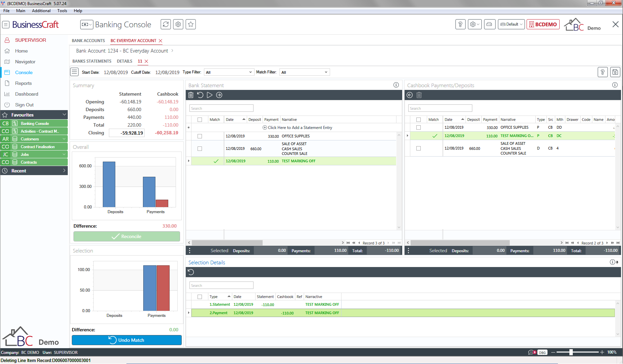Click the Bank Statement horizontal scrollbar

tap(227, 243)
